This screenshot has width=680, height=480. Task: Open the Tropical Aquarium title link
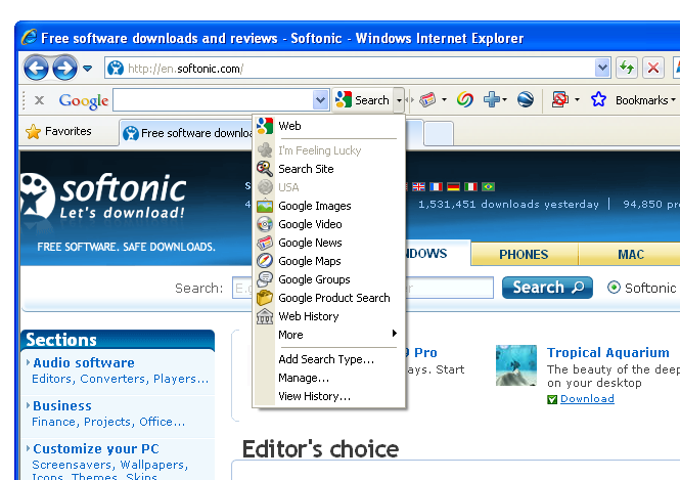(x=608, y=353)
